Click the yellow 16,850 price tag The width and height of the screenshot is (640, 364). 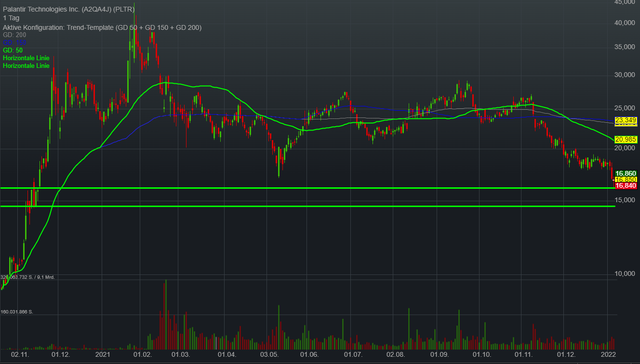pyautogui.click(x=626, y=179)
